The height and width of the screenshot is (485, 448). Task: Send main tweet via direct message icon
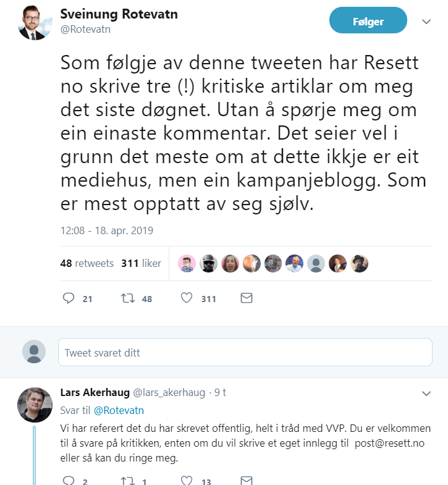[246, 298]
